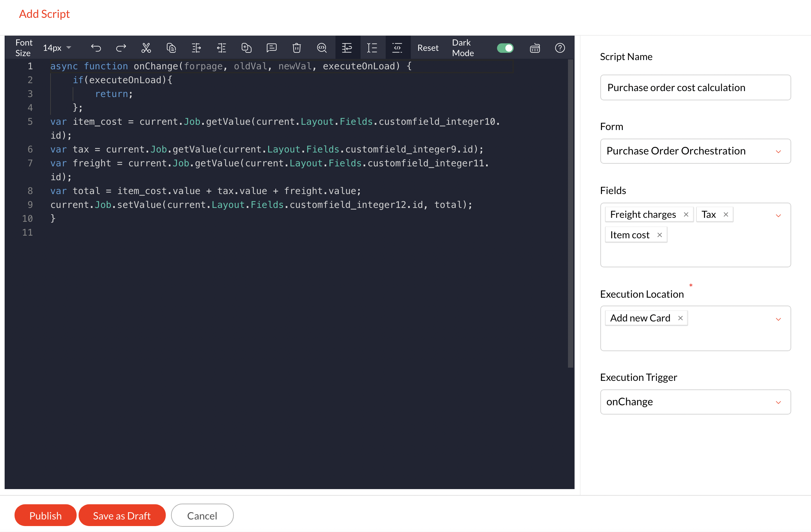Open editor help
811x532 pixels.
[x=560, y=48]
